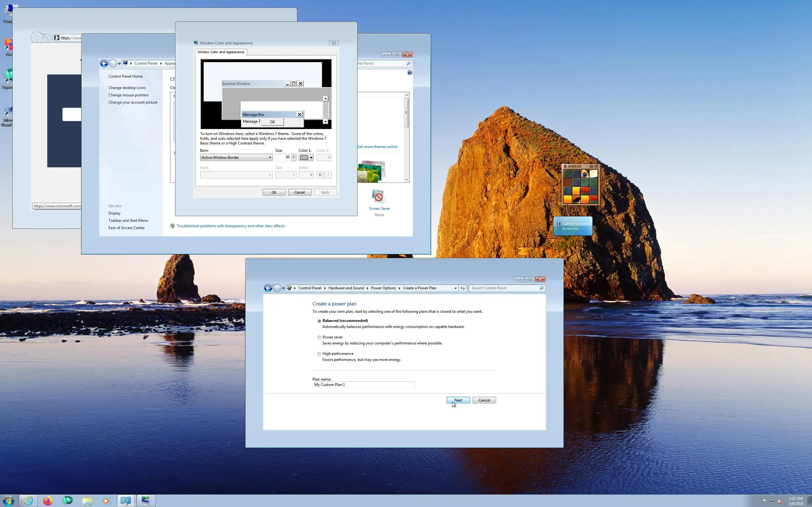Screen dimensions: 812x507
Task: Open the Get more themes online link
Action: click(377, 146)
